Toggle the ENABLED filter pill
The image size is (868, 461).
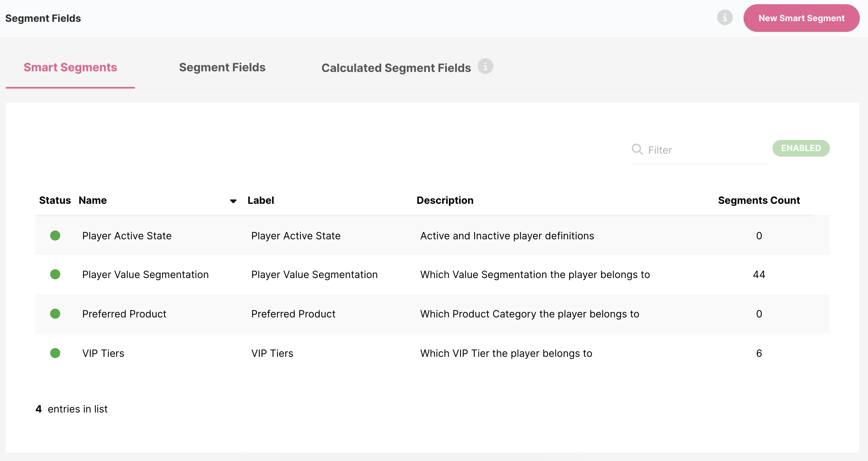[x=801, y=148]
